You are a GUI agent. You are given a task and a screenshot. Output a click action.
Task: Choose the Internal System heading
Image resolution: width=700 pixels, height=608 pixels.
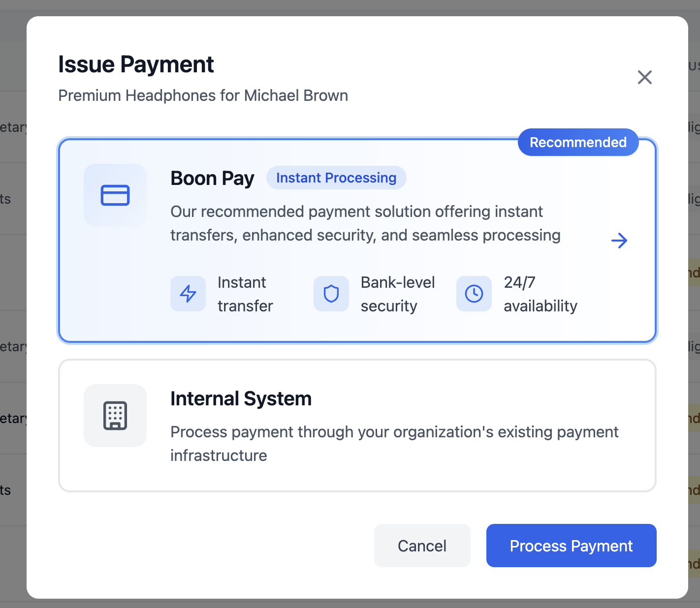(241, 398)
